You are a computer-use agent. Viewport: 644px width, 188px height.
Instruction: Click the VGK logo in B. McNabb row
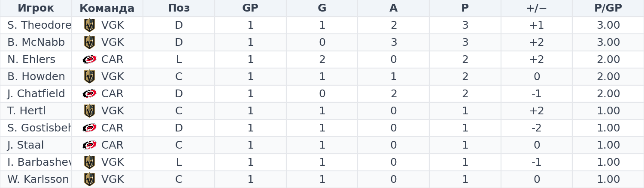point(89,42)
